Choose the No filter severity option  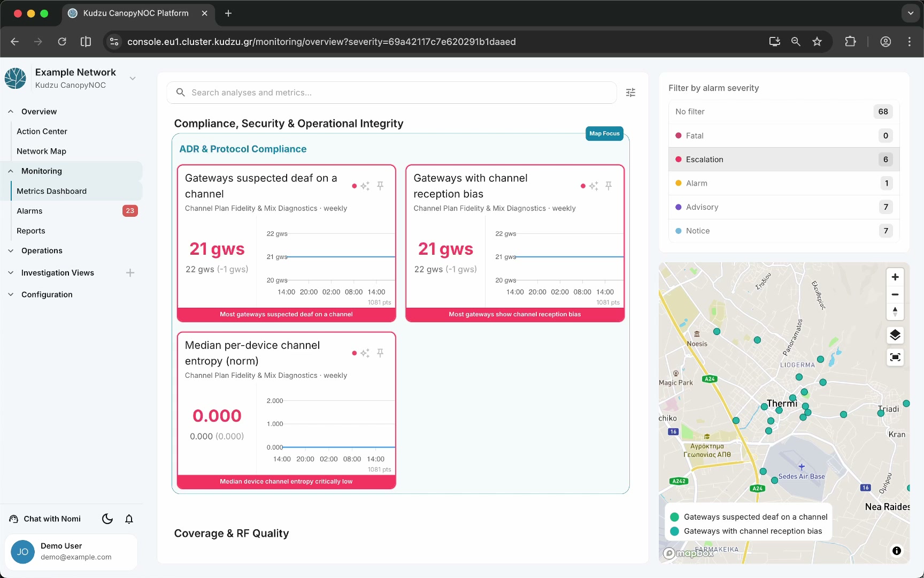click(x=784, y=111)
